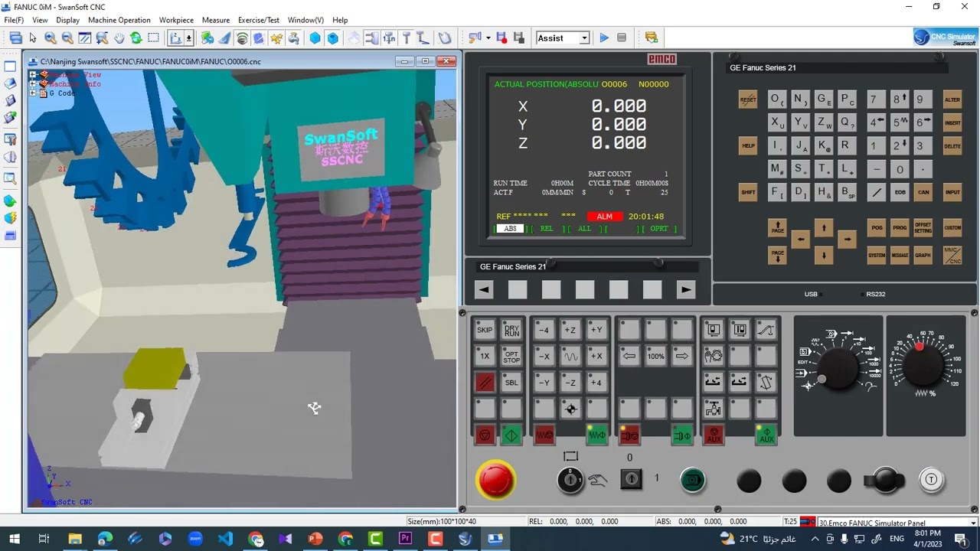Image resolution: width=980 pixels, height=551 pixels.
Task: Click the RESET key on keypad
Action: point(748,99)
